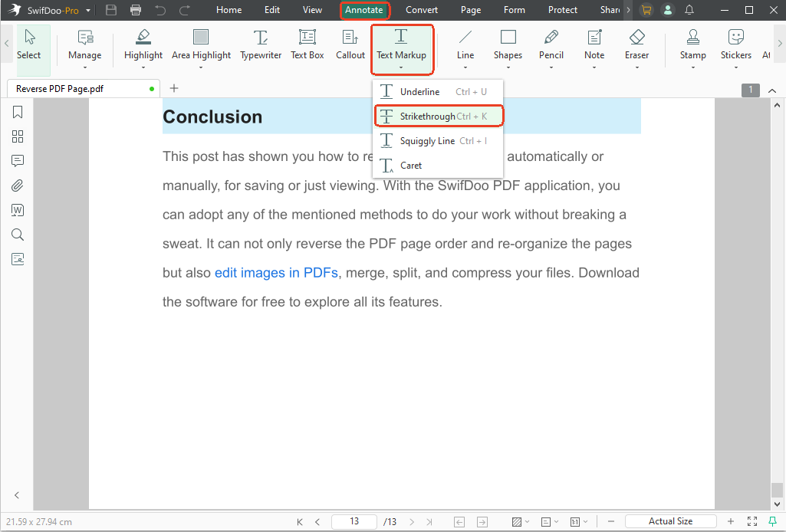This screenshot has width=786, height=532.
Task: Expand the Stamp dropdown arrow
Action: point(692,67)
